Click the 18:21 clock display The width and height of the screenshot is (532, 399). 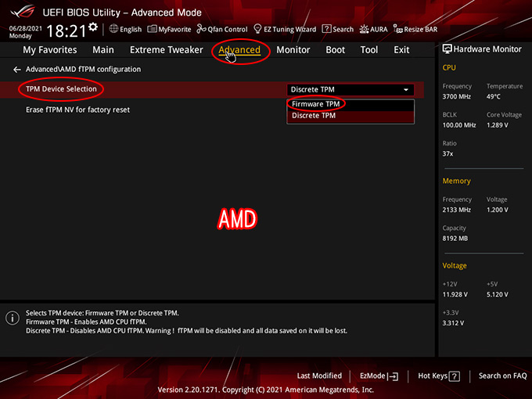click(66, 31)
